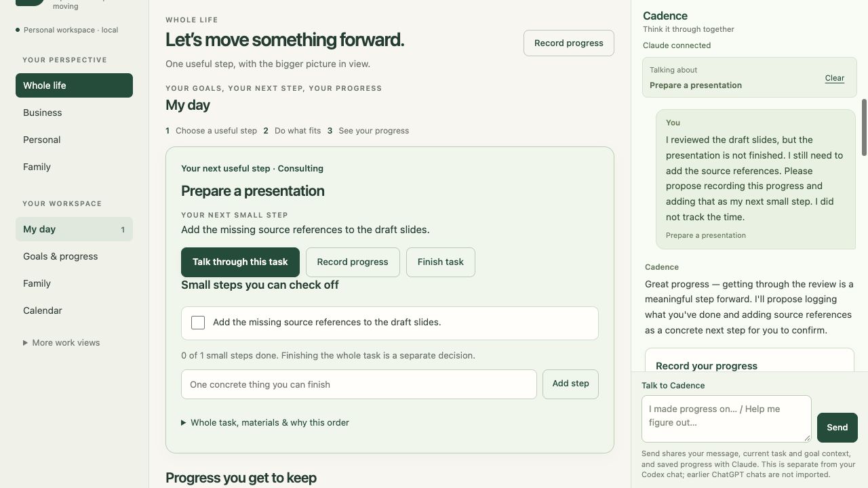This screenshot has height=488, width=868.
Task: Click the 'Progress you get to keep' heading
Action: [241, 478]
